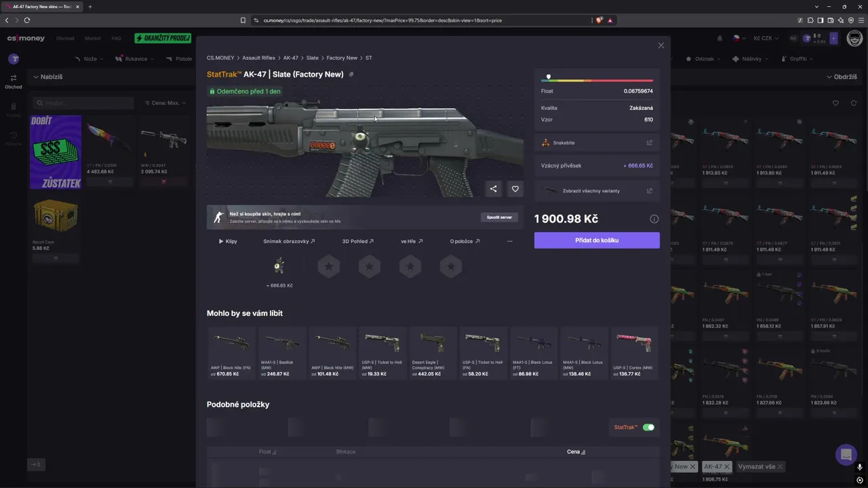868x488 pixels.
Task: Open the Snakebite collection external link
Action: (650, 143)
